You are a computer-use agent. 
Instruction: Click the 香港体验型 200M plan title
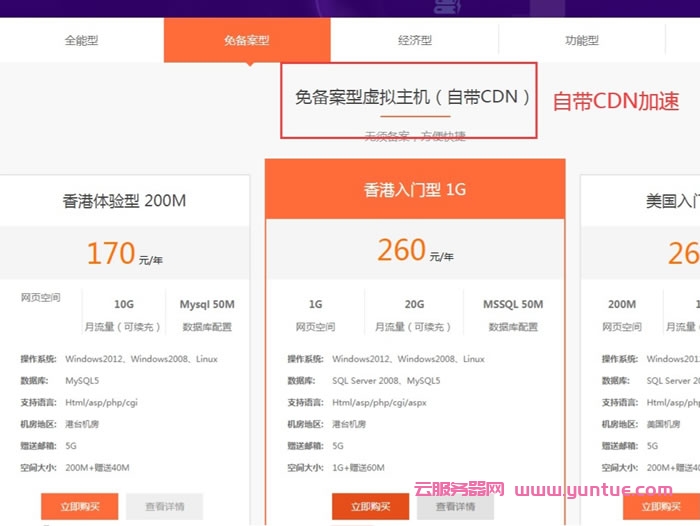[x=124, y=201]
